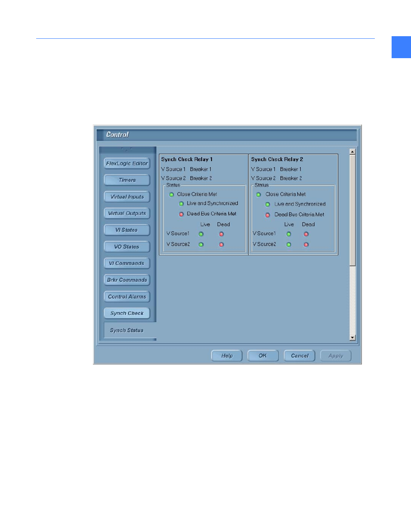Show the VO States section
Screen dimensions: 411x532
[x=127, y=247]
